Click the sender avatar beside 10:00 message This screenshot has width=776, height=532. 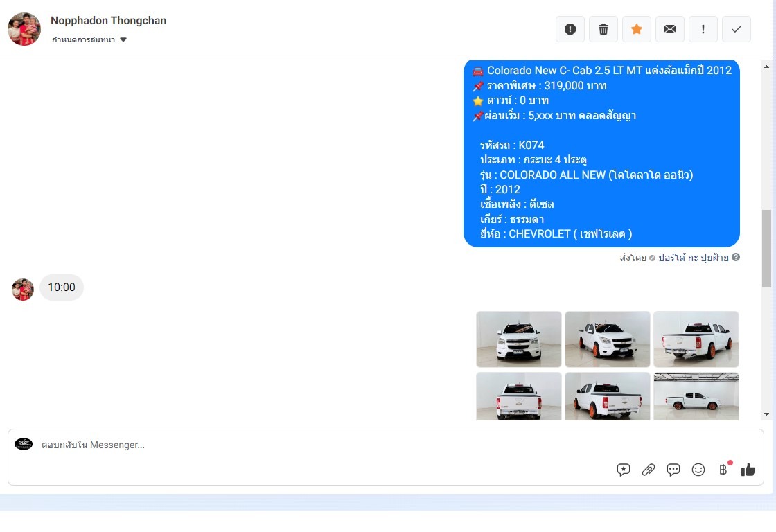click(x=23, y=290)
